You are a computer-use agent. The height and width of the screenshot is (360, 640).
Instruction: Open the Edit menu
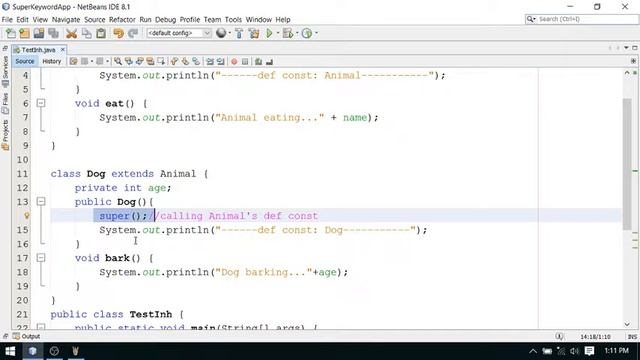tap(22, 20)
